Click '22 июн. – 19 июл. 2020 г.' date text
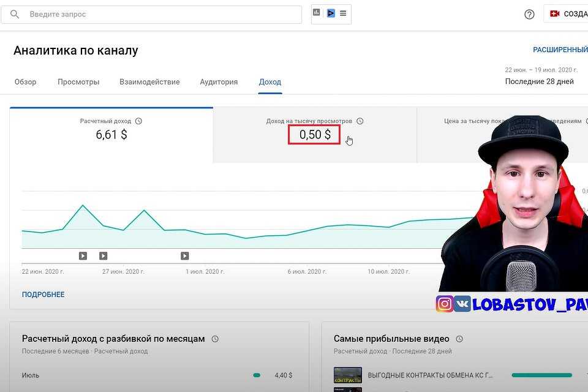This screenshot has height=392, width=588. 541,70
